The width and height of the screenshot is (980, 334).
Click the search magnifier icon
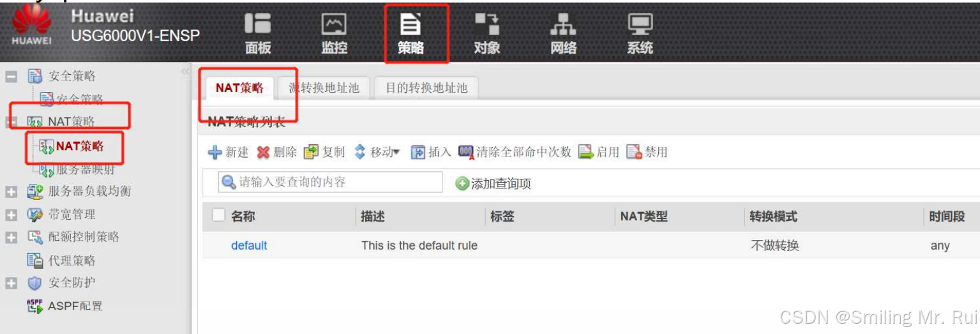point(229,182)
